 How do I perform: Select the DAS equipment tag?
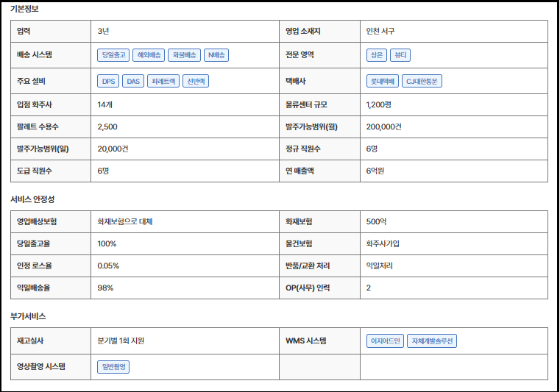coord(133,81)
